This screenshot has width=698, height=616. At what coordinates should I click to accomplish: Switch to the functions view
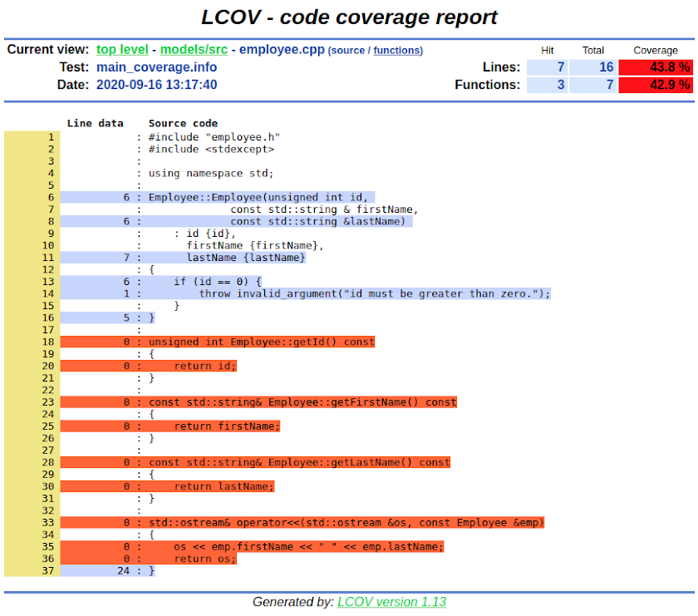397,51
